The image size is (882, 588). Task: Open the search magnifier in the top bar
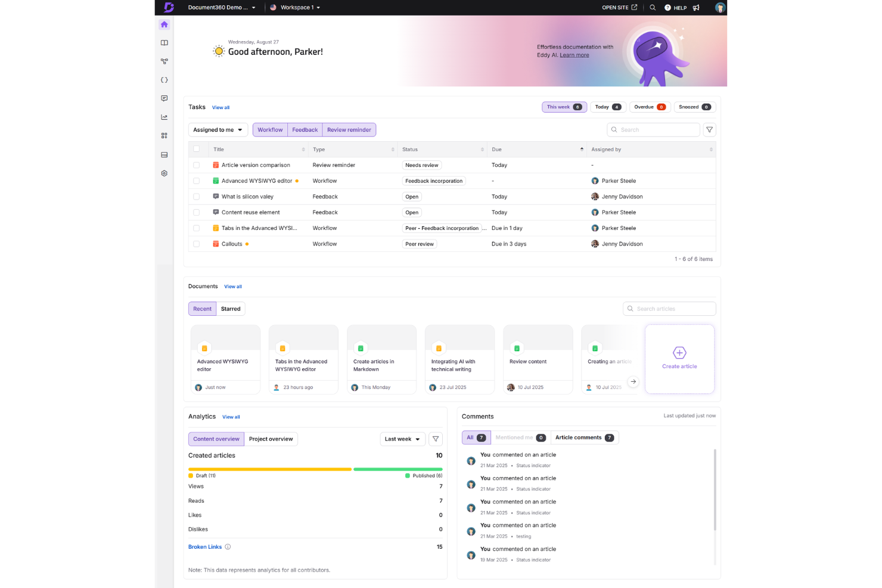coord(653,7)
